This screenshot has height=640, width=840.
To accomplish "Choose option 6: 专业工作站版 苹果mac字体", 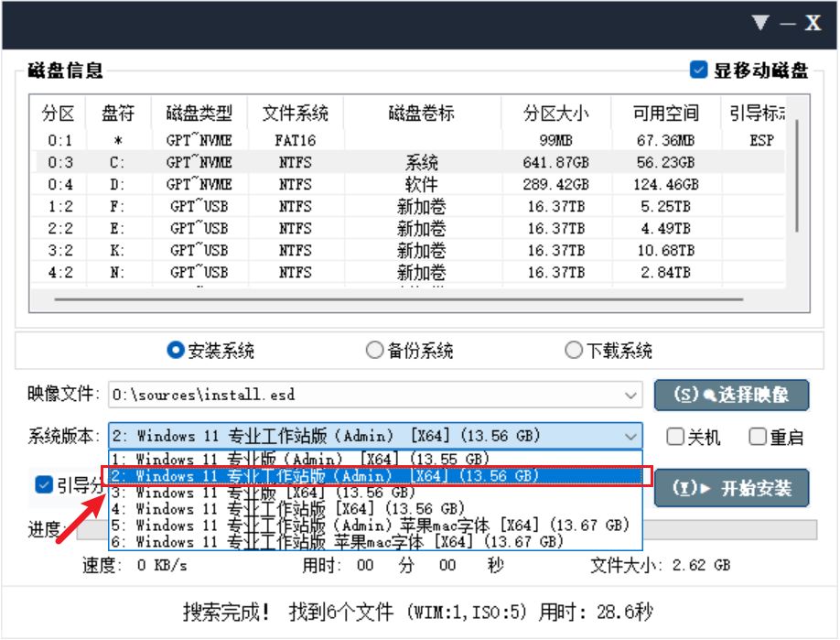I will point(375,541).
